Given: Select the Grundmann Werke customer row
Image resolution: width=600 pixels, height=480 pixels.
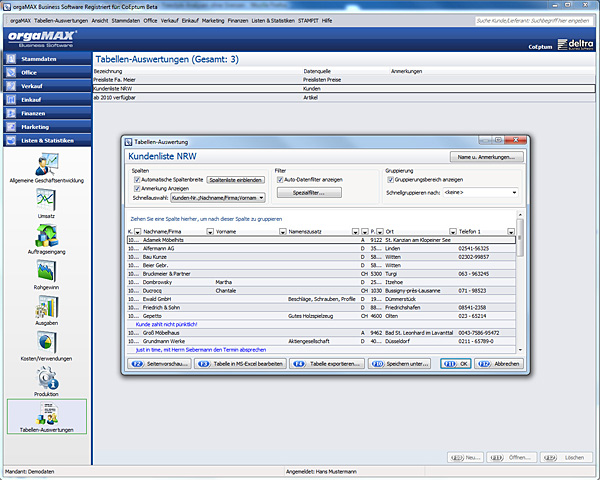Looking at the screenshot, I should 321,341.
